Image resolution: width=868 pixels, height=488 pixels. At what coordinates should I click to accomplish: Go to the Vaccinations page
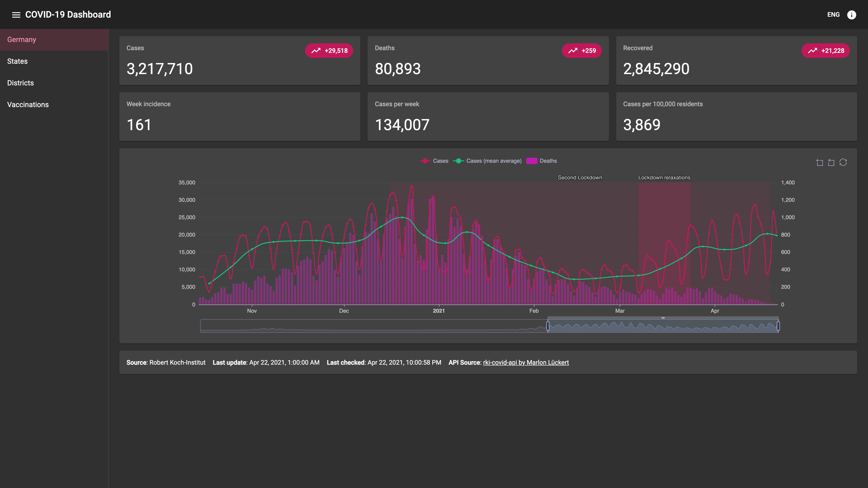tap(28, 105)
